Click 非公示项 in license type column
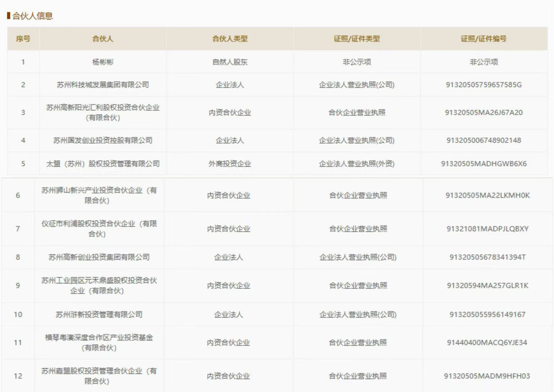Viewport: 554px width, 392px height. [357, 62]
